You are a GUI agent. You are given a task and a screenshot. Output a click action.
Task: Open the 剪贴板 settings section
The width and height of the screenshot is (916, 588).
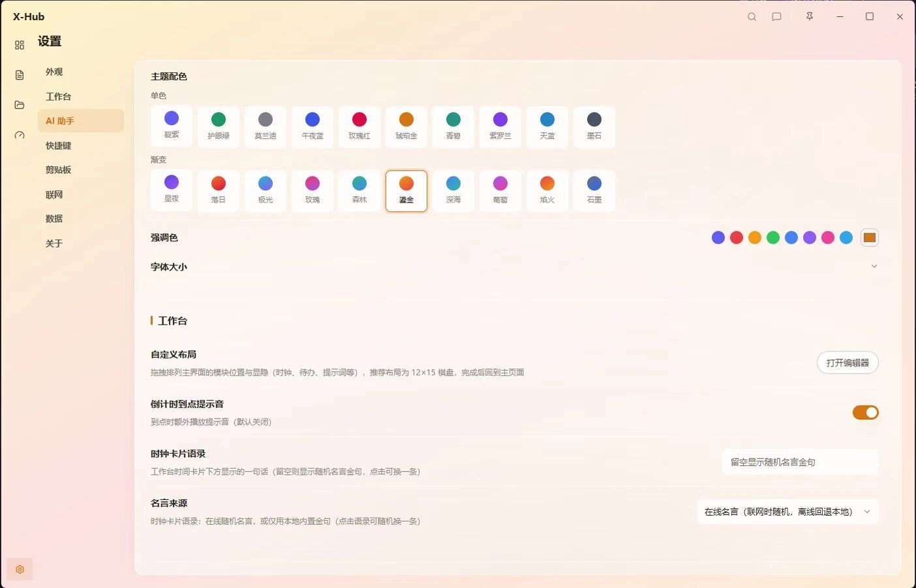[x=80, y=169]
